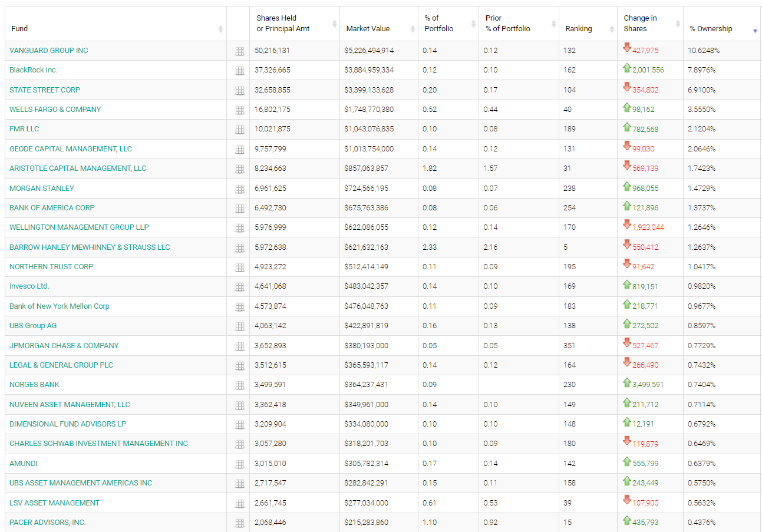Click the grid icon in Norges Bank row

point(240,385)
